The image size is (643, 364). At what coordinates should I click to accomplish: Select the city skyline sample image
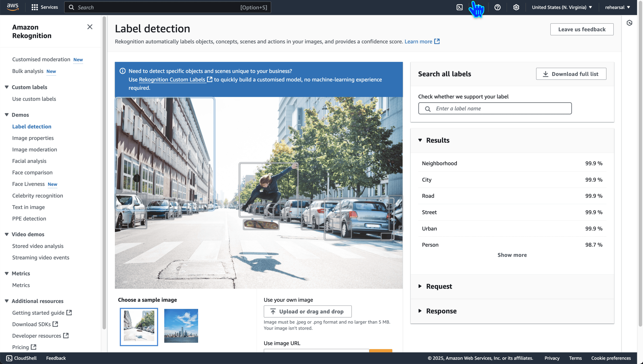click(x=181, y=326)
